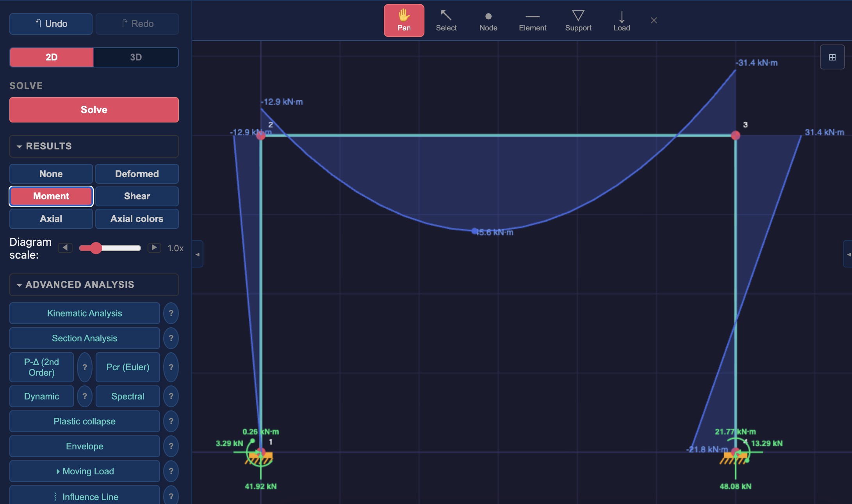The image size is (852, 504).
Task: Open help for Spectral analysis
Action: pyautogui.click(x=171, y=396)
